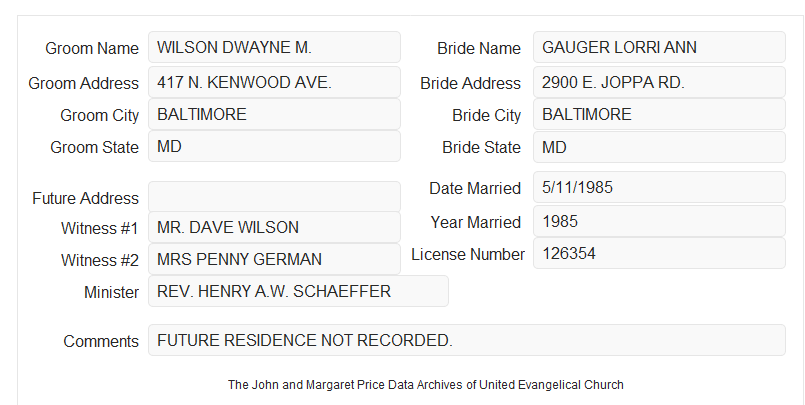Screen dimensions: 805x405
Task: Click Witness #2 field with Penny German
Action: [274, 259]
